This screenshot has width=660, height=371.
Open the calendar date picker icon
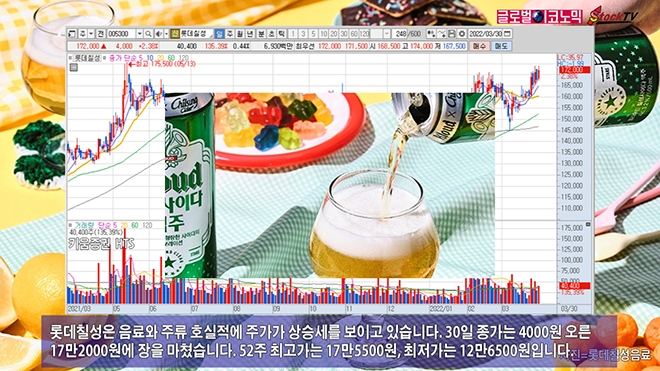coord(507,34)
